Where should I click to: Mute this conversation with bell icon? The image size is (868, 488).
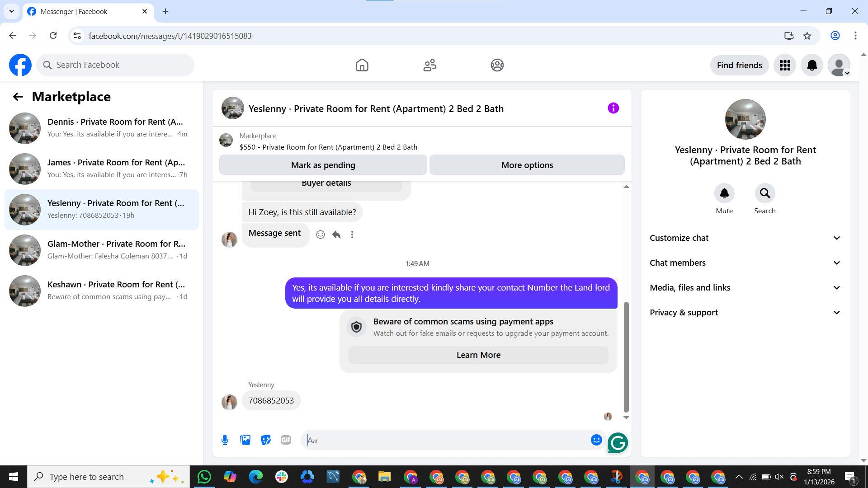724,193
